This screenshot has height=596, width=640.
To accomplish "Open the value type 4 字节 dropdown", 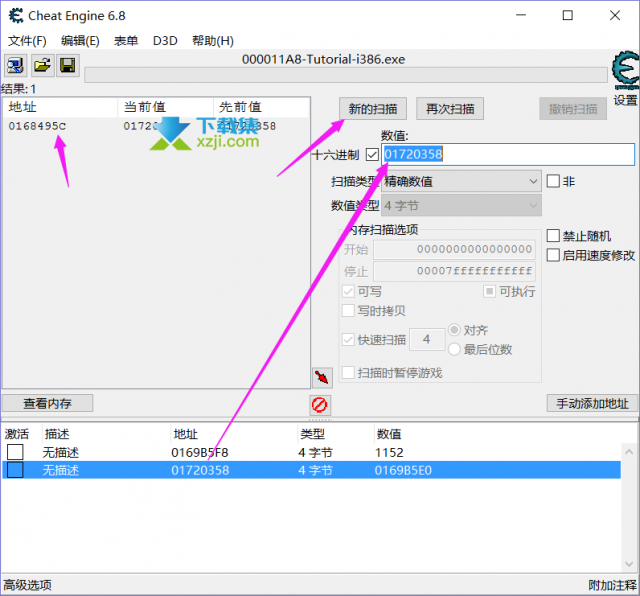I will tap(461, 206).
